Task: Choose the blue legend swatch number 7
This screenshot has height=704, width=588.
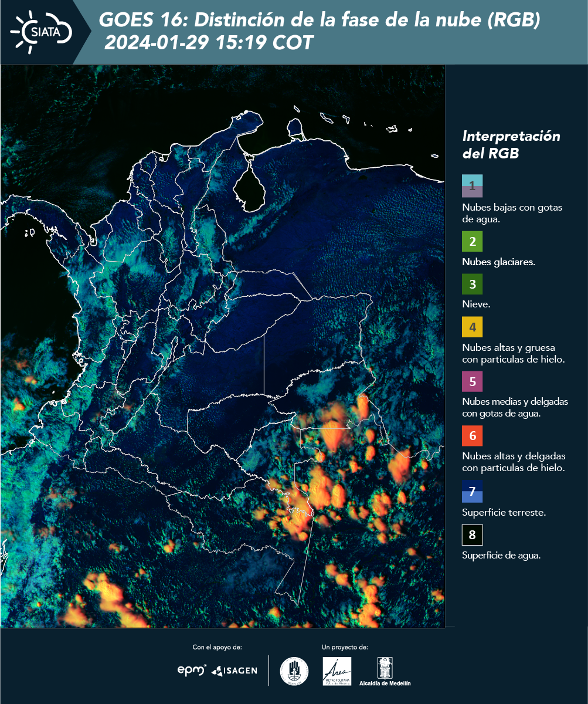Action: (x=472, y=491)
